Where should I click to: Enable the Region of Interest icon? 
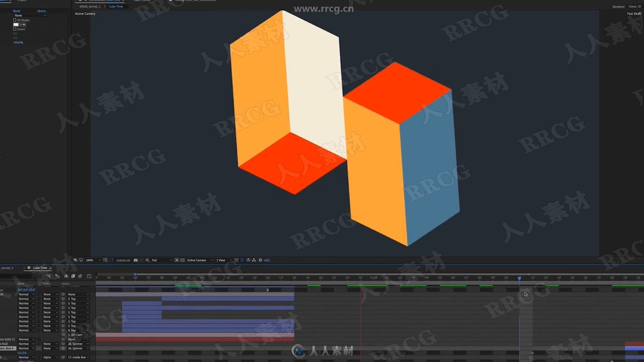[x=105, y=260]
